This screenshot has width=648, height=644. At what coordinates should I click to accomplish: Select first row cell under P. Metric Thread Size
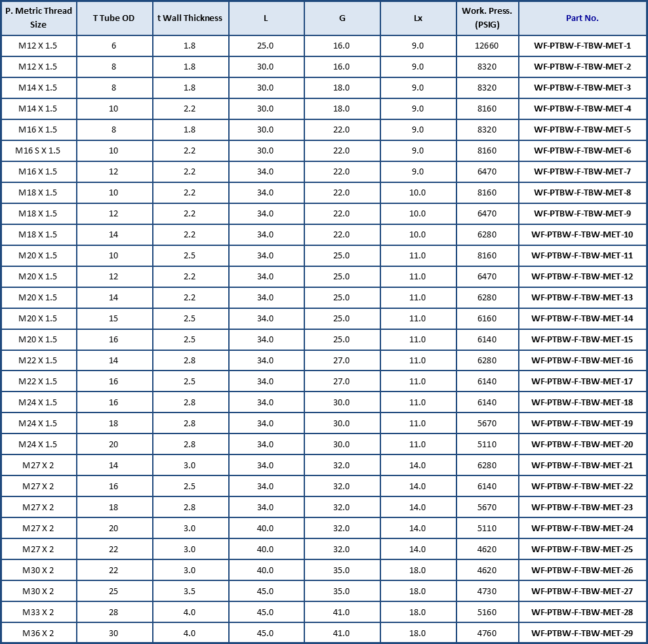tap(39, 46)
